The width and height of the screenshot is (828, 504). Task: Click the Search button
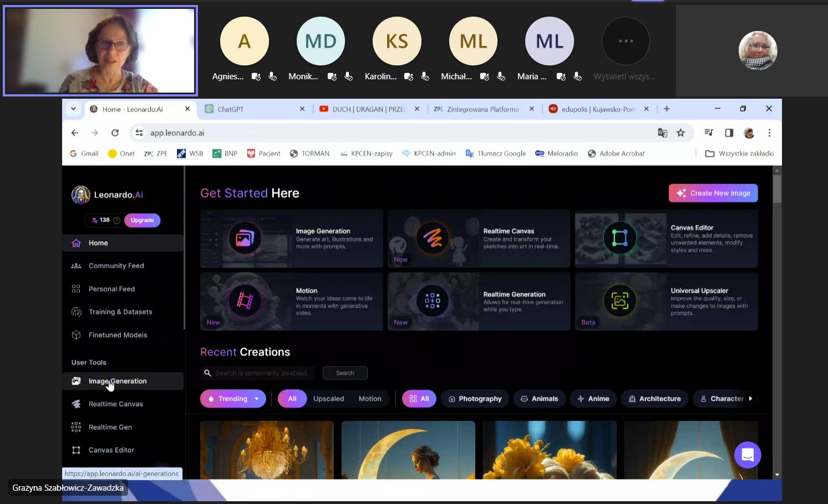345,373
